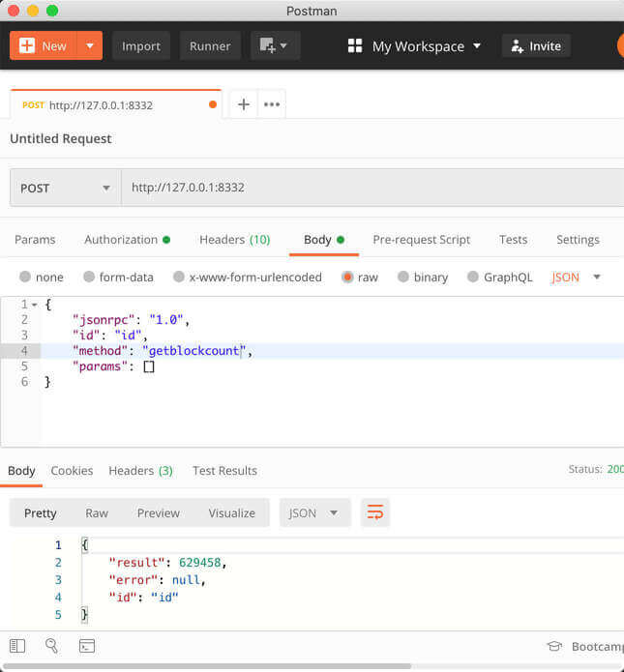Open the Postman console icon
Image resolution: width=624 pixels, height=672 pixels.
[x=86, y=646]
